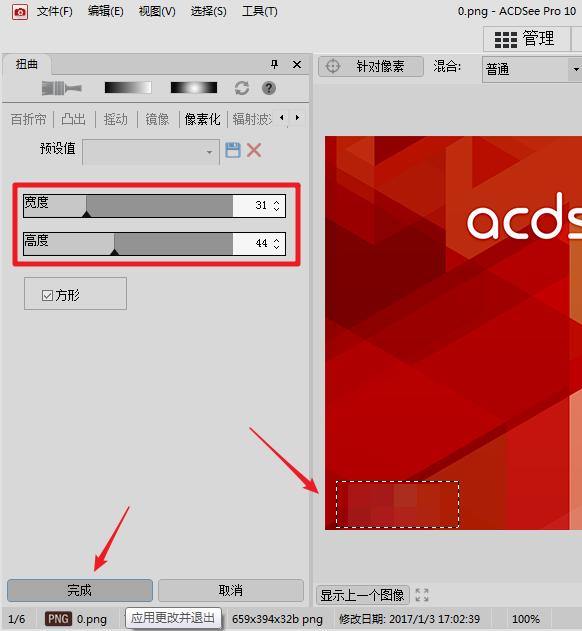Switch to 摇动 tab
Screen dimensions: 582x631
116,120
